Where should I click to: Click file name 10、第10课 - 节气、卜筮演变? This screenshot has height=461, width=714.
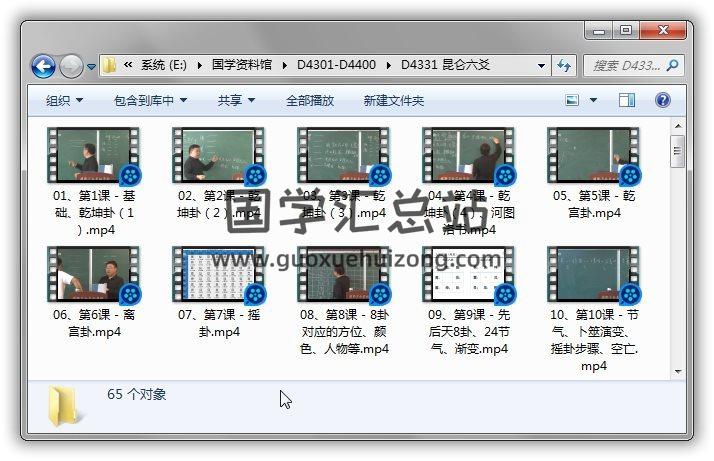point(594,340)
